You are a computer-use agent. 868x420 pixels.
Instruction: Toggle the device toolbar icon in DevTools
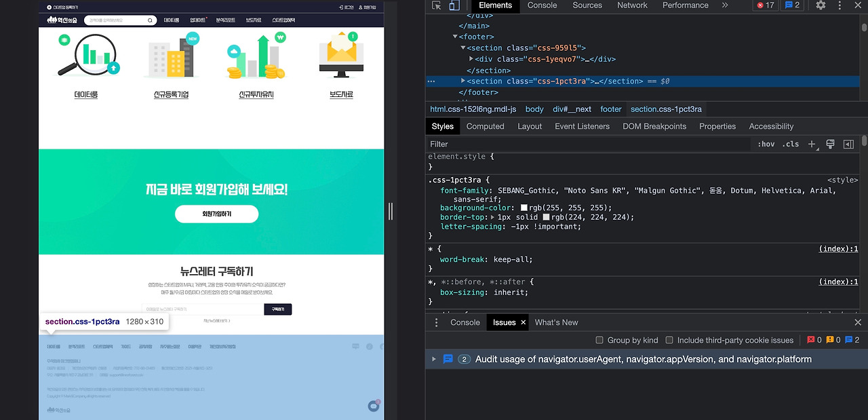(454, 5)
